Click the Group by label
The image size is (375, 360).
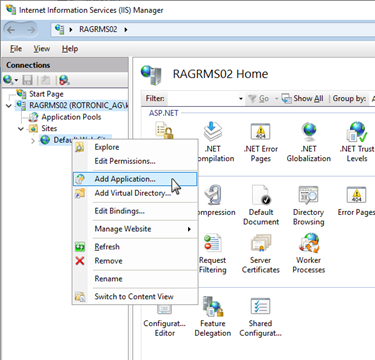(349, 98)
